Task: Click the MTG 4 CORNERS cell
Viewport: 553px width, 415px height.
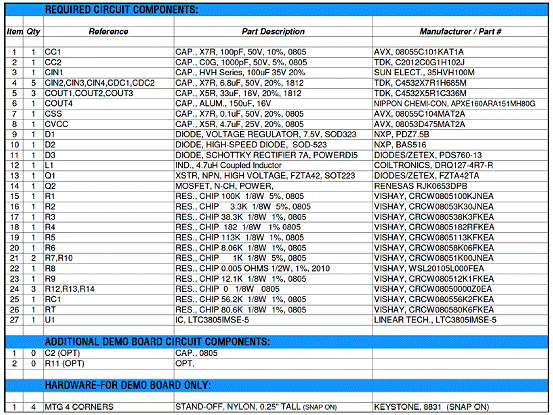Action: 79,407
